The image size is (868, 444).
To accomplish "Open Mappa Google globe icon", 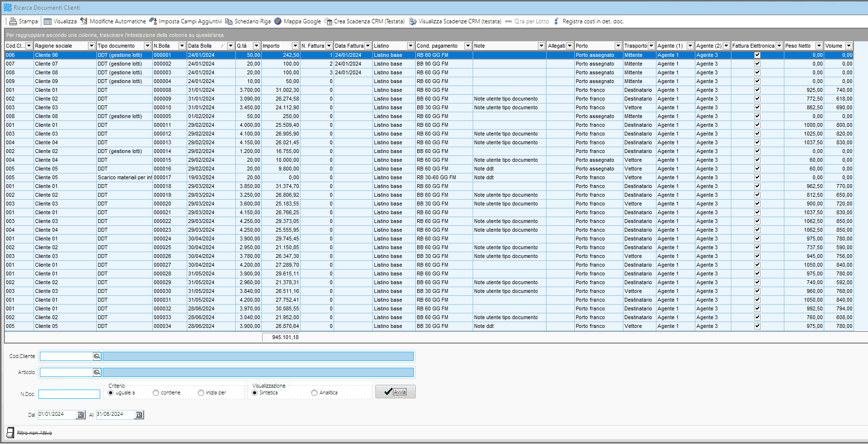I will 278,21.
